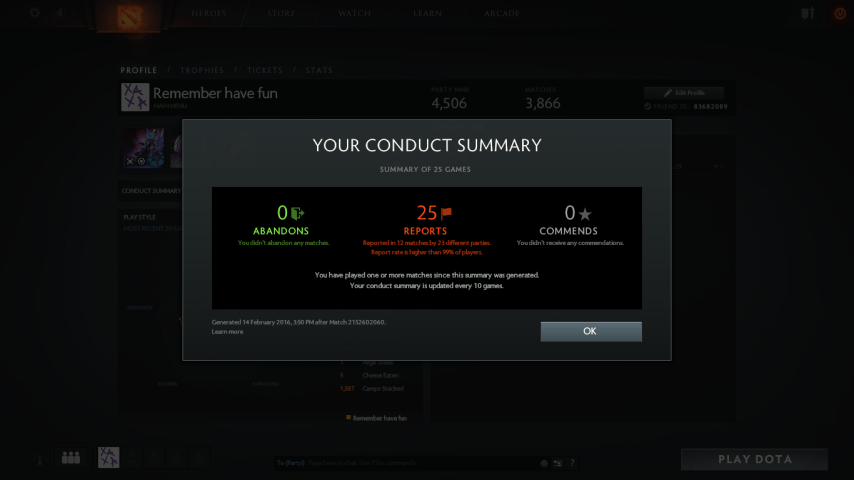Open the party members icon

[71, 458]
